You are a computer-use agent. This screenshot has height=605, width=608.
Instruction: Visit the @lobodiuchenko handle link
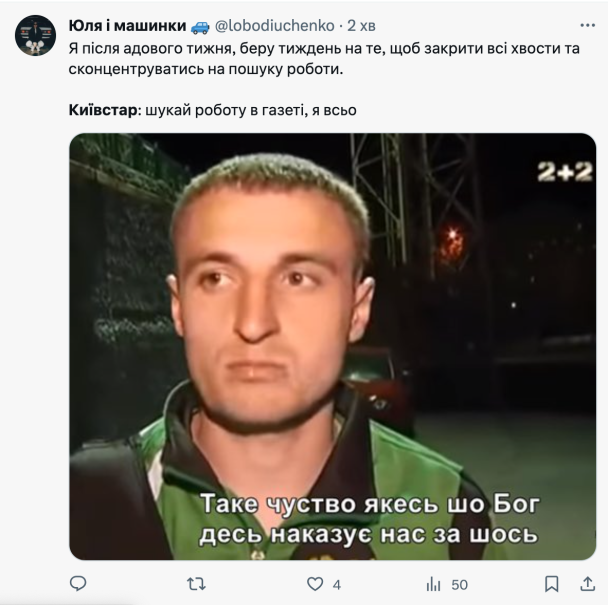(x=274, y=26)
